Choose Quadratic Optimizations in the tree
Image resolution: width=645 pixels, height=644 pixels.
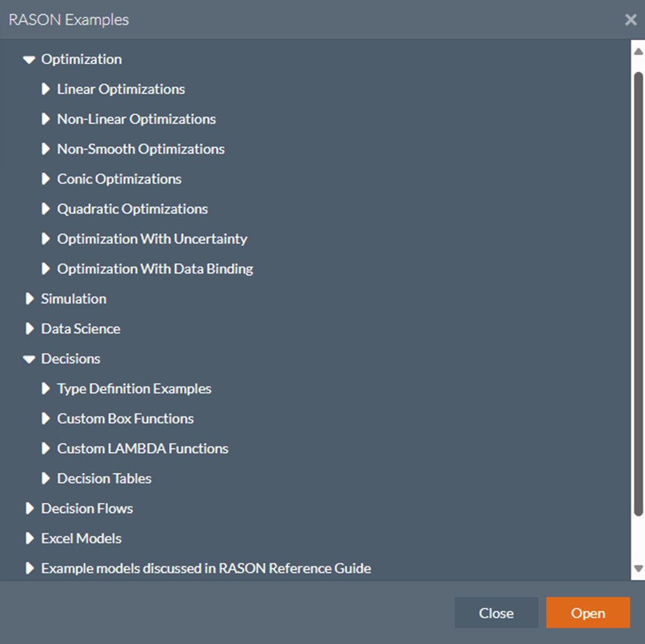pyautogui.click(x=132, y=209)
